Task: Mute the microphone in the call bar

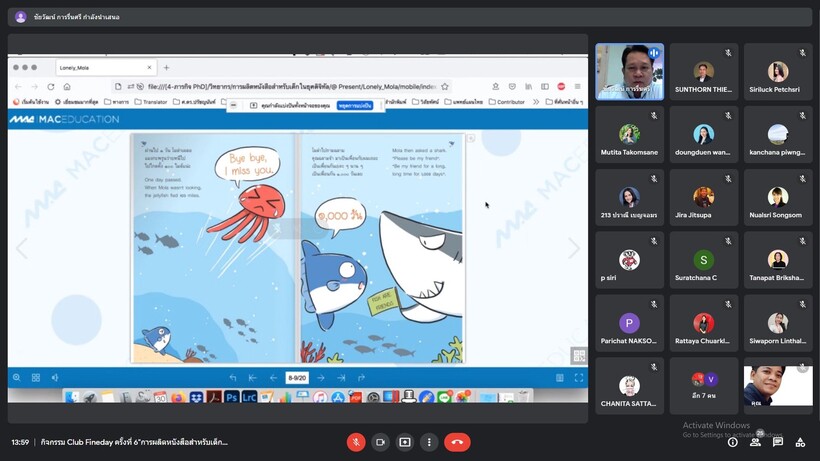Action: (x=356, y=442)
